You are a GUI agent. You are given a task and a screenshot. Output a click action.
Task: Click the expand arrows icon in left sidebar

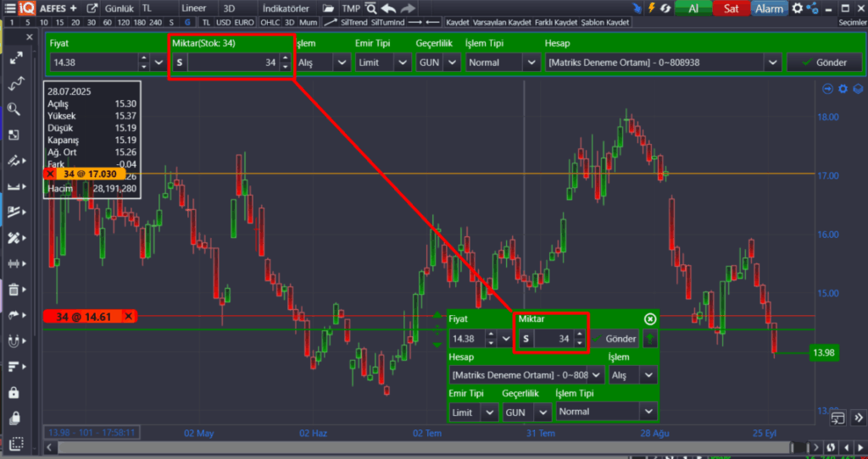point(15,58)
